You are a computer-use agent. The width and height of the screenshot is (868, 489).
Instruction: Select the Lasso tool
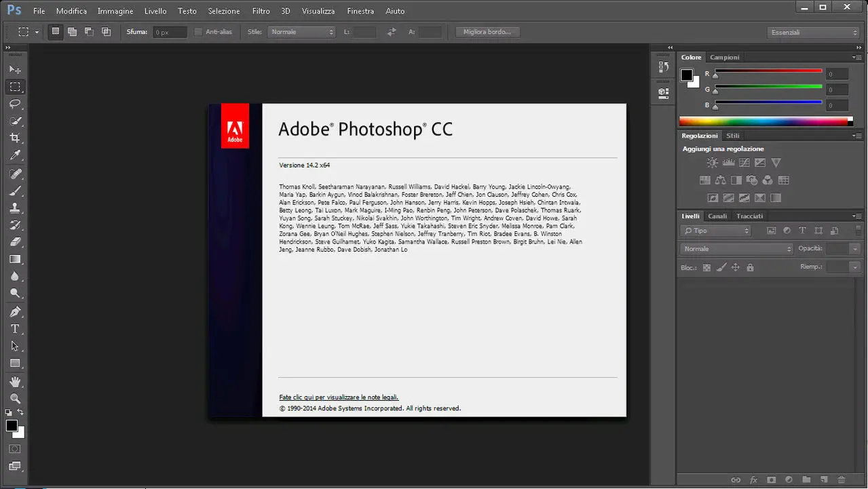point(15,104)
